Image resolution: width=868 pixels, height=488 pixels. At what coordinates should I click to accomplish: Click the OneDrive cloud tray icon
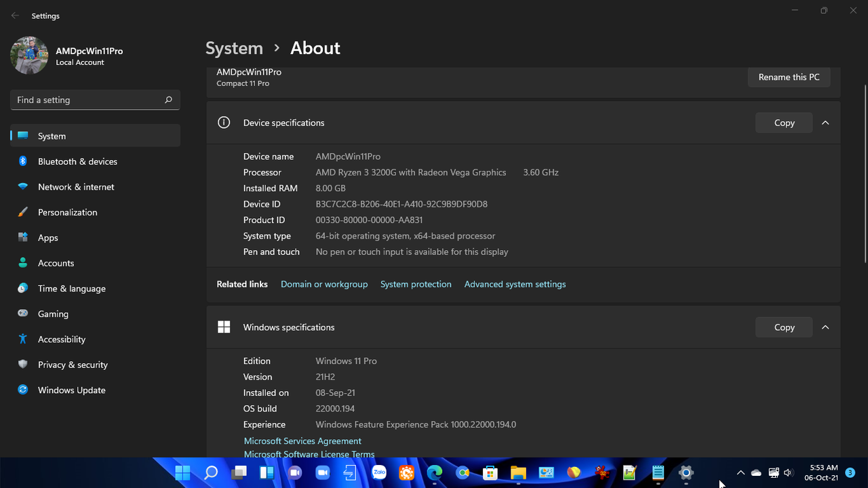[x=756, y=472]
